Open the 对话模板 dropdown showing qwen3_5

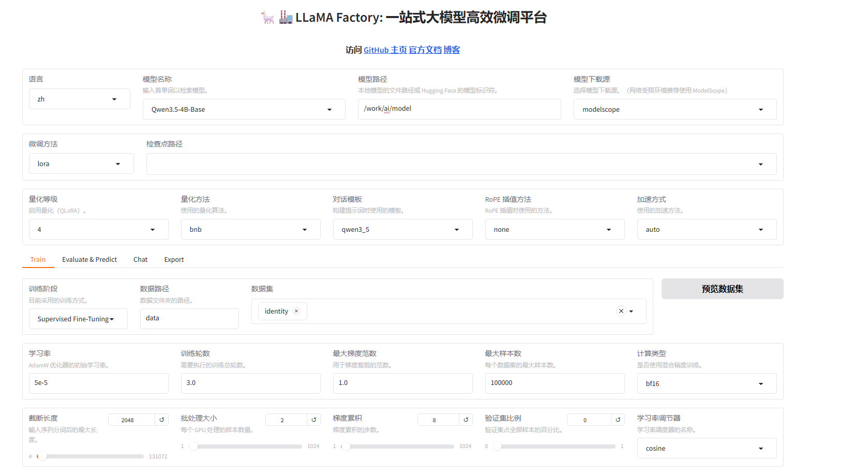403,229
